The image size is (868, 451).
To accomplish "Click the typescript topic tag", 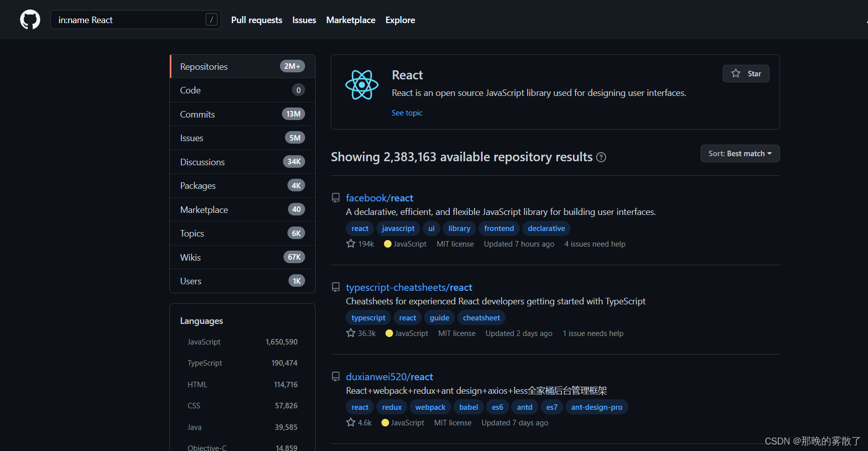I will coord(368,318).
